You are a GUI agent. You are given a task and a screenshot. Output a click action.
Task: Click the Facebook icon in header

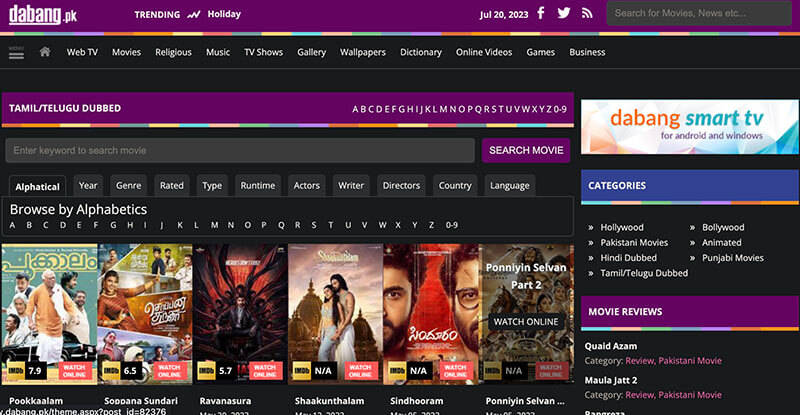pyautogui.click(x=541, y=14)
